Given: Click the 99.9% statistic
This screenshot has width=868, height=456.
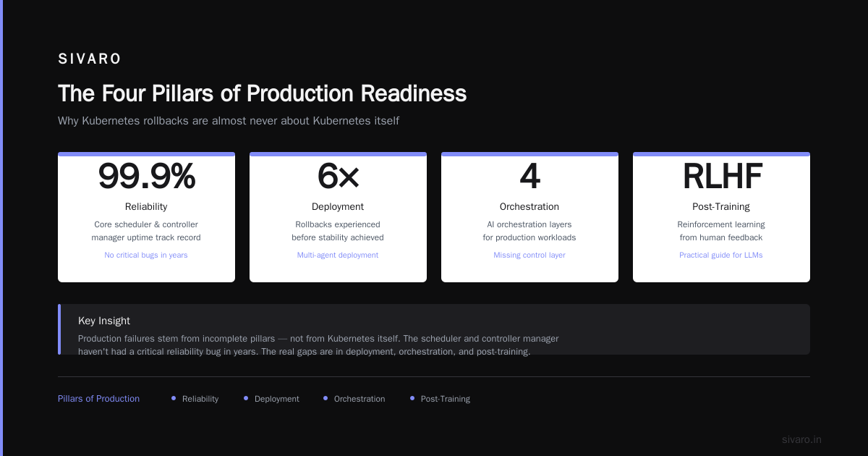Looking at the screenshot, I should pos(146,176).
